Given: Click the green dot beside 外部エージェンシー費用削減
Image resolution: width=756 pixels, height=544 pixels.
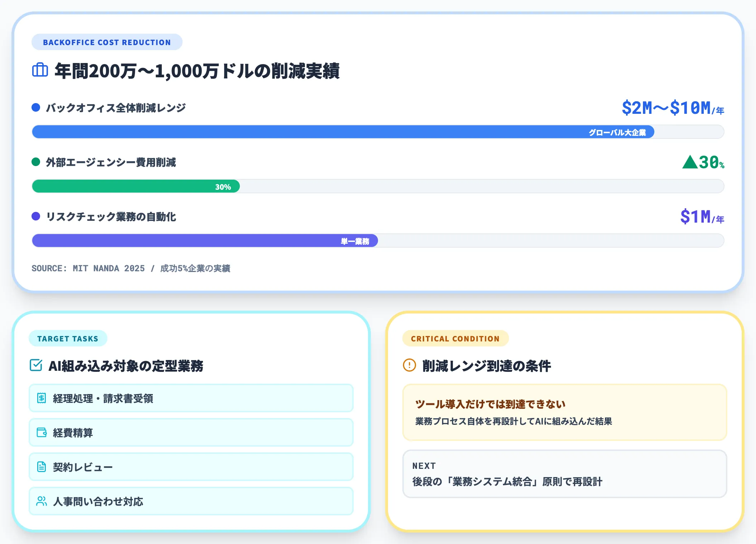Looking at the screenshot, I should (x=36, y=162).
